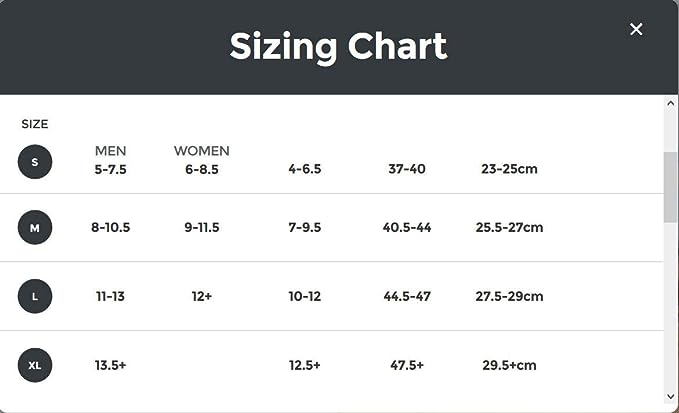The height and width of the screenshot is (413, 679).
Task: Click the vertical scrollbar thumb
Action: [671, 187]
